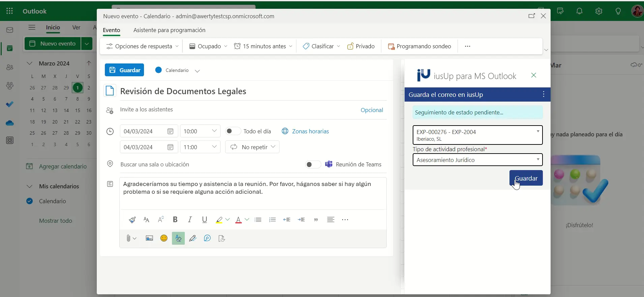Turn on Reunión de Teams switch
The height and width of the screenshot is (297, 644).
313,164
